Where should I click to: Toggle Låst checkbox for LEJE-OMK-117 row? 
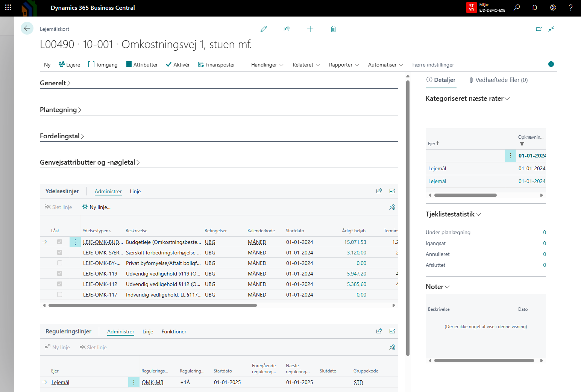[x=59, y=295]
